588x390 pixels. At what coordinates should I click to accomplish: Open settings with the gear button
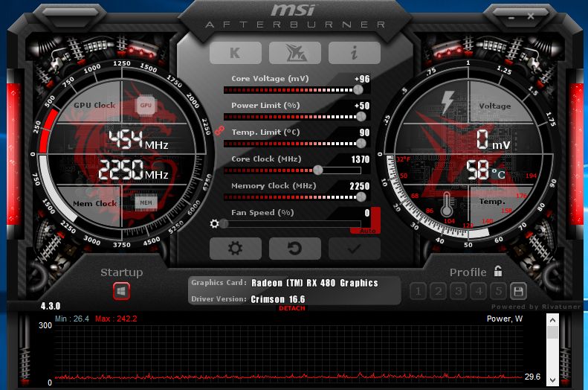pos(236,248)
